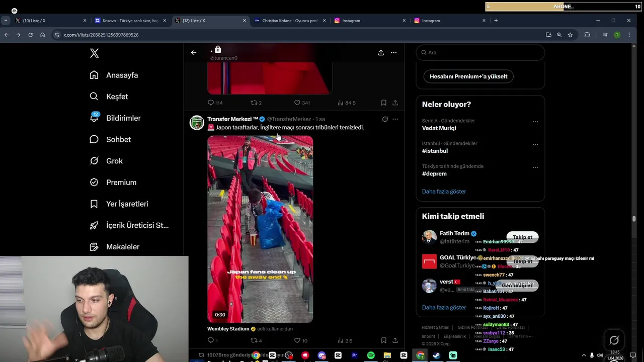
Task: Open browser extensions puzzle icon
Action: (x=587, y=35)
